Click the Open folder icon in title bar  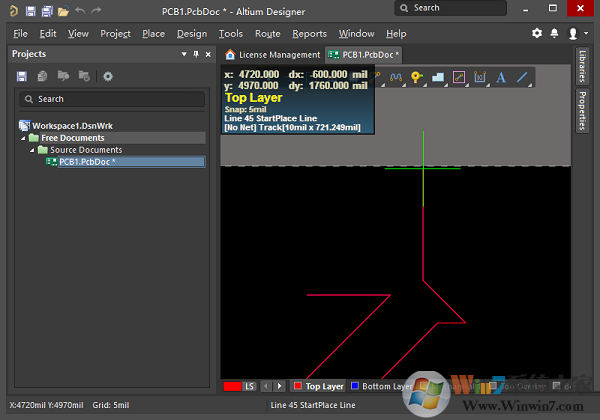pos(63,11)
